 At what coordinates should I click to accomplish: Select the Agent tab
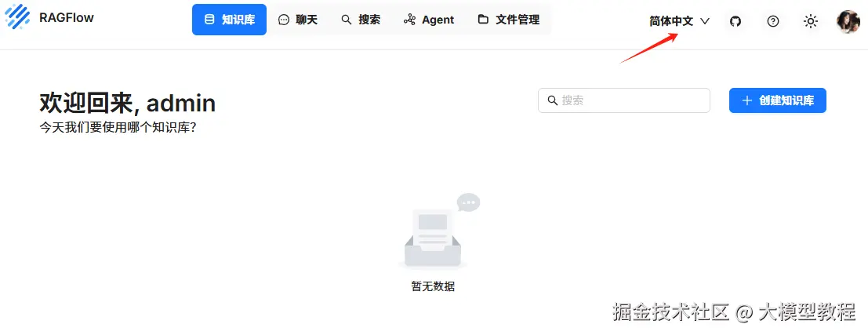pos(429,20)
